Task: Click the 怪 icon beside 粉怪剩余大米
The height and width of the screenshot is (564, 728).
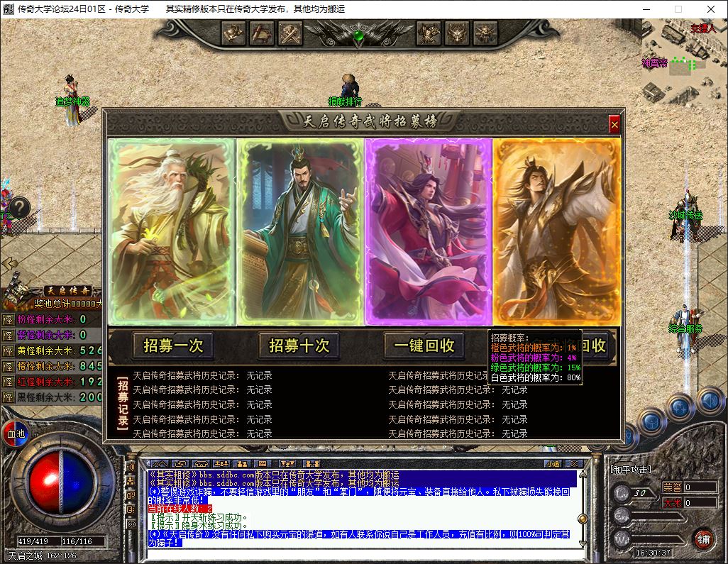Action: (8, 320)
